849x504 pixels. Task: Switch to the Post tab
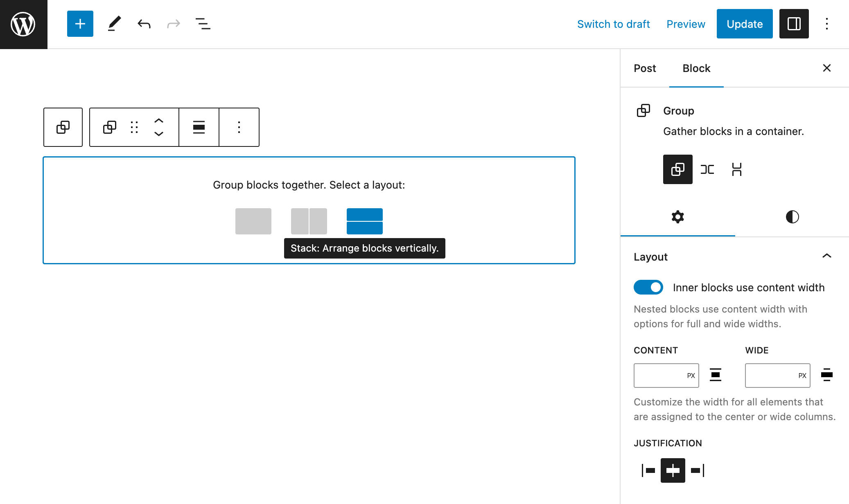click(645, 68)
